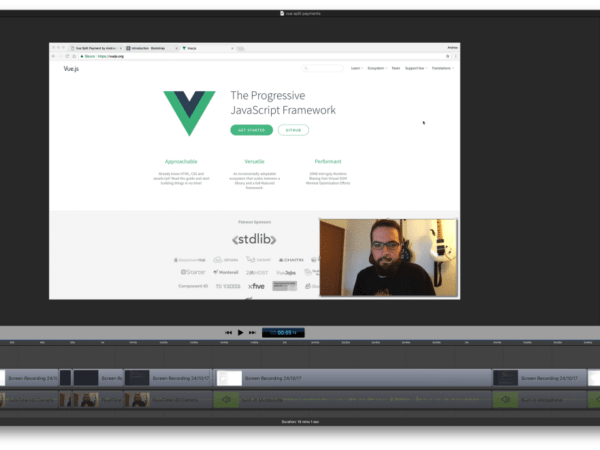
Task: Click the large Vue.js logo in the preview
Action: [188, 113]
